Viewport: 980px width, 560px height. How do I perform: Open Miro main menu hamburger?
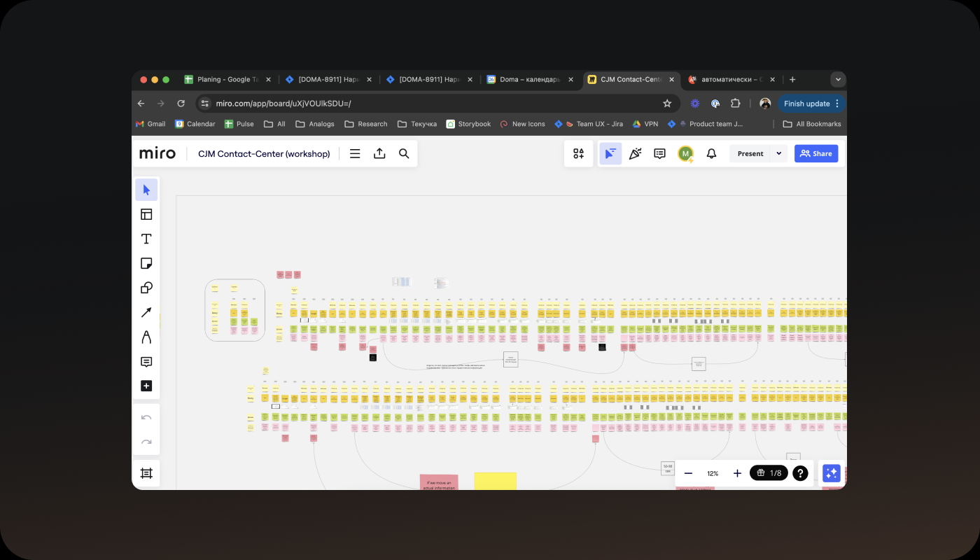(355, 154)
